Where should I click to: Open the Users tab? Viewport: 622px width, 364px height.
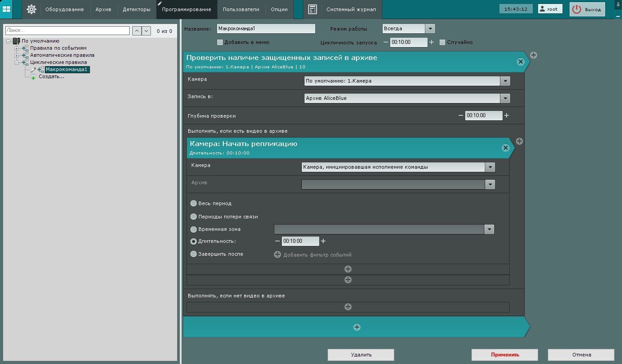pyautogui.click(x=241, y=9)
